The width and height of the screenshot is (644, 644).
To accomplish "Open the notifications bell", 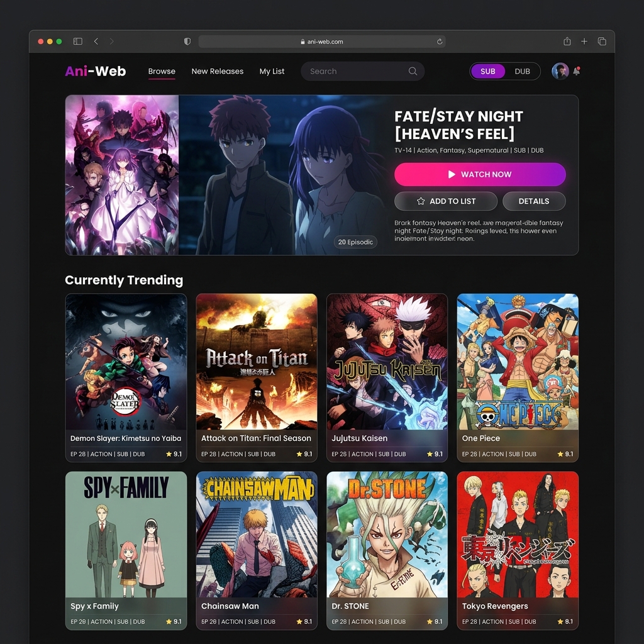I will (x=577, y=71).
